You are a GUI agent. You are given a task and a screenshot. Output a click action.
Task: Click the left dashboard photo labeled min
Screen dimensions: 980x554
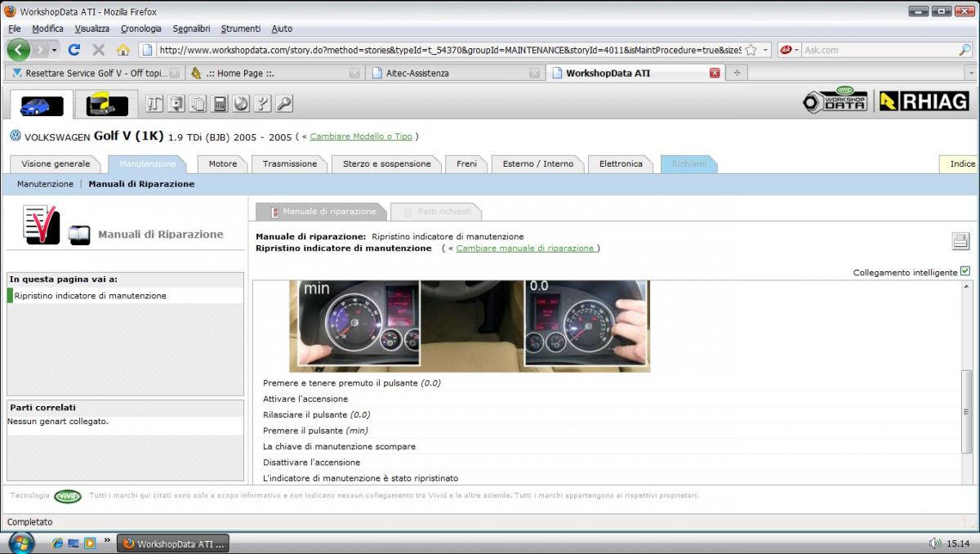[359, 322]
